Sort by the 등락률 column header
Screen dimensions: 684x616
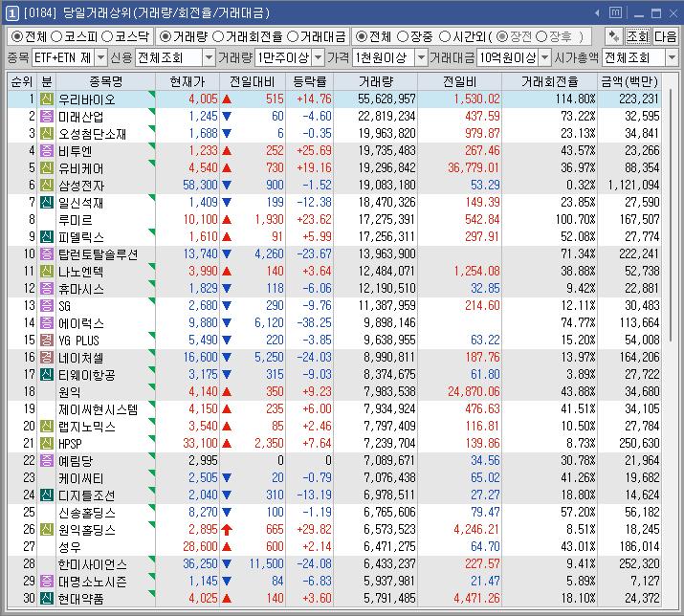coord(310,81)
